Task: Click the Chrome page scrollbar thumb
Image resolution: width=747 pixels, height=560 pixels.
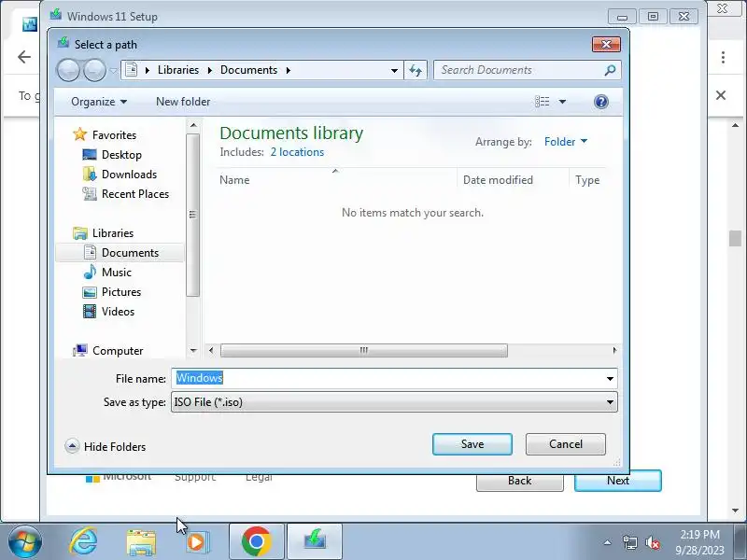Action: click(x=735, y=238)
